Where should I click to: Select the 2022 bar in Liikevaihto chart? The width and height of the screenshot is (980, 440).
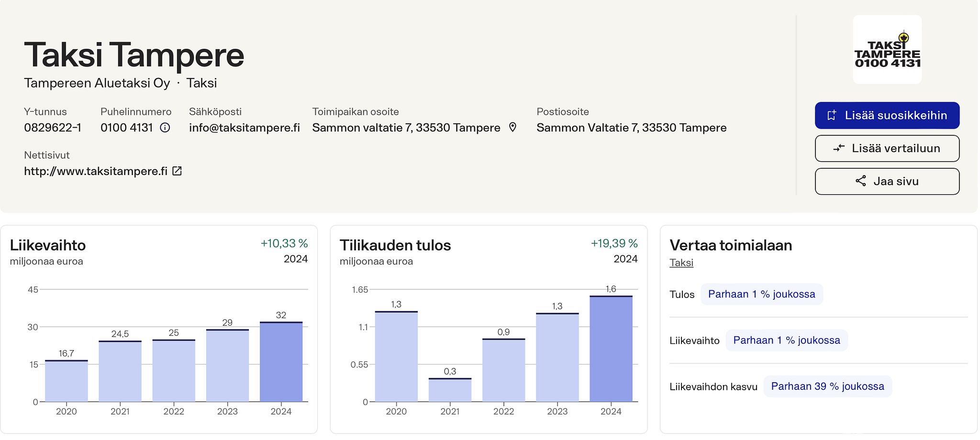pyautogui.click(x=174, y=371)
